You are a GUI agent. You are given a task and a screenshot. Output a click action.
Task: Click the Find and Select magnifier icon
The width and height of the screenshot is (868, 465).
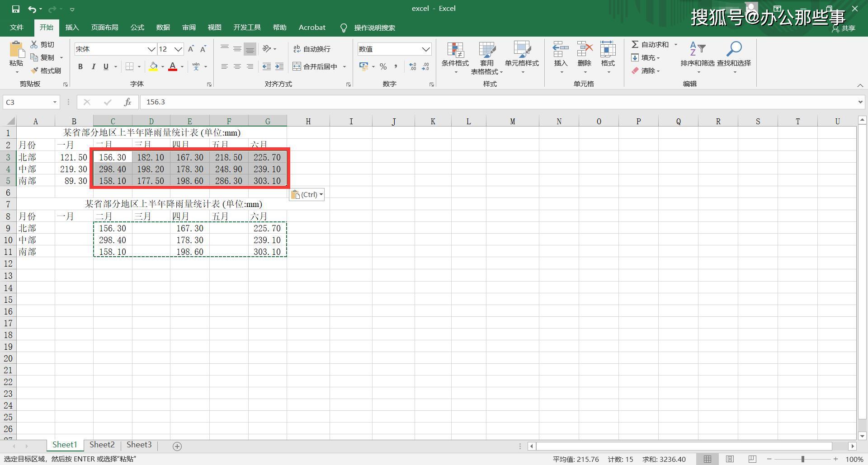pos(734,49)
